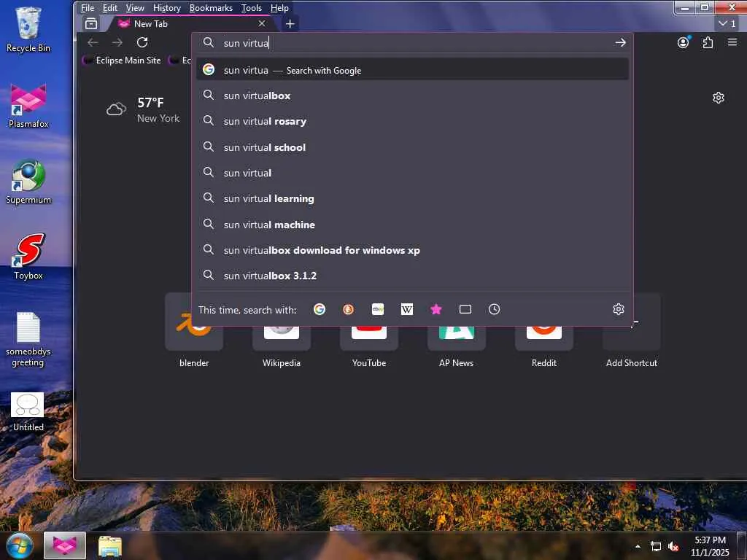Select the plain 'sun virtual' suggestion
Screen dimensions: 747x560
tap(412, 173)
